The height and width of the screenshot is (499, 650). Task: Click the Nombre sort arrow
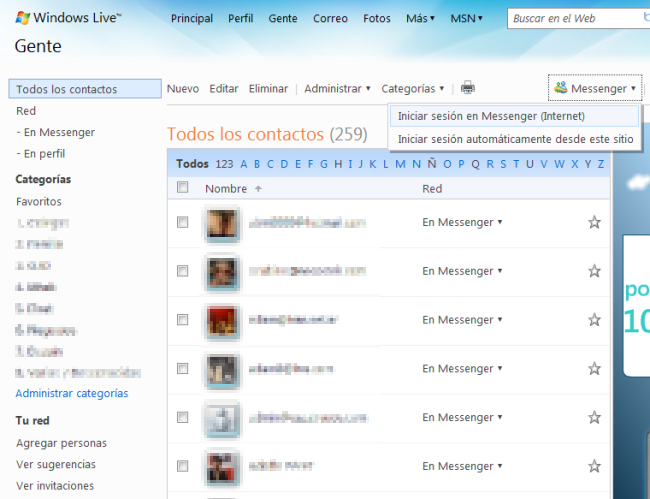pos(258,189)
